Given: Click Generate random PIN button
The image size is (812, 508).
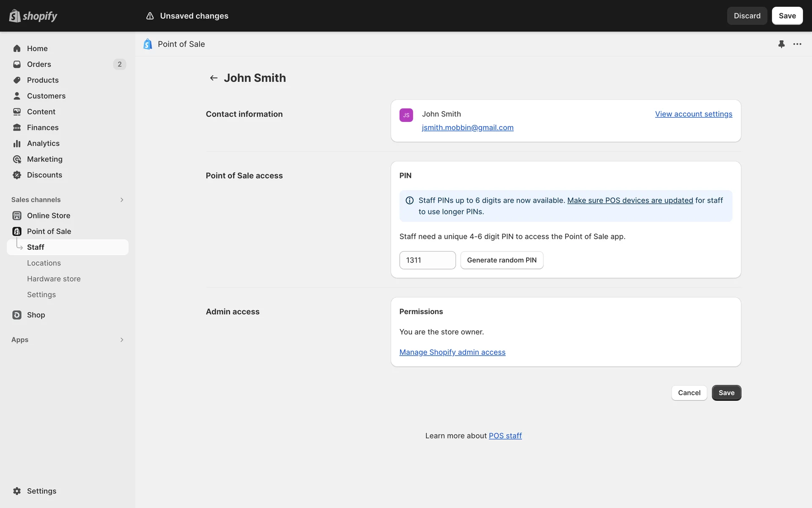Looking at the screenshot, I should click(502, 260).
